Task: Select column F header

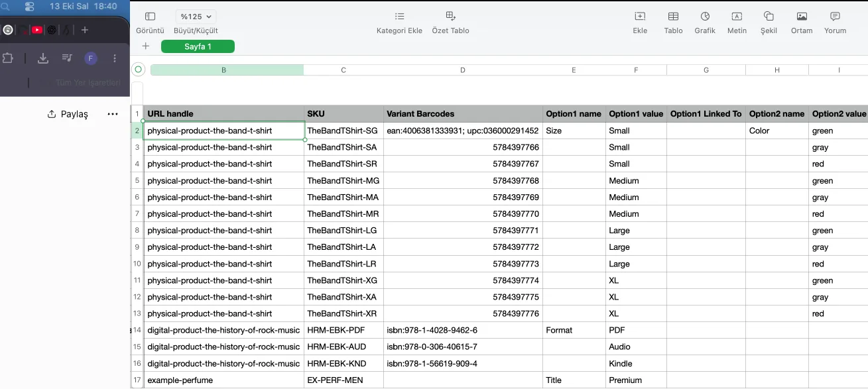Action: coord(636,70)
